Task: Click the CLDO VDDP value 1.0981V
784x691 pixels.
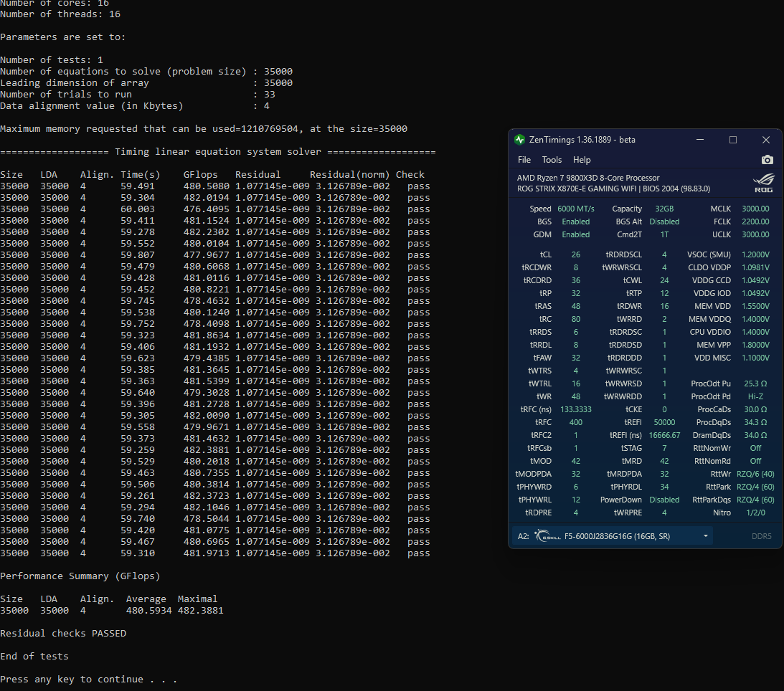Action: pos(755,268)
